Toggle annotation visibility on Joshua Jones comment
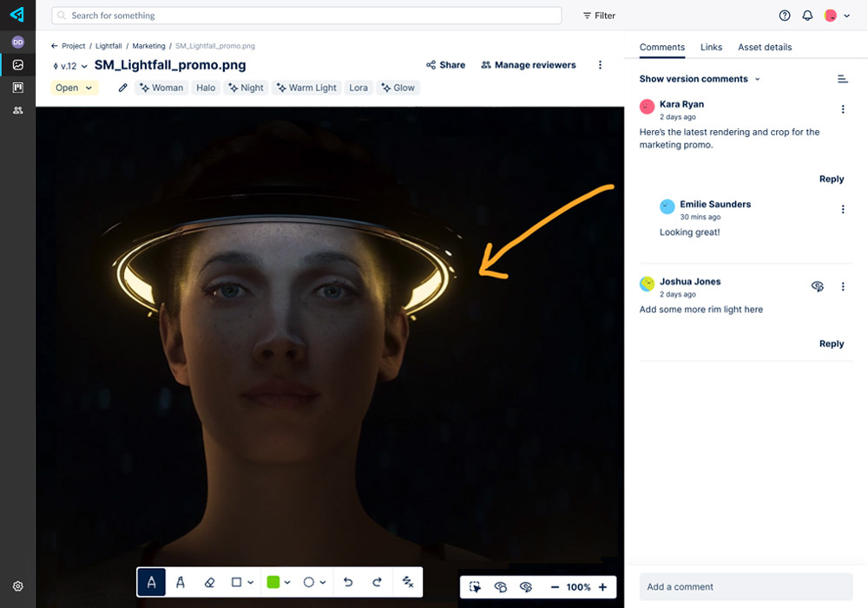 click(817, 286)
